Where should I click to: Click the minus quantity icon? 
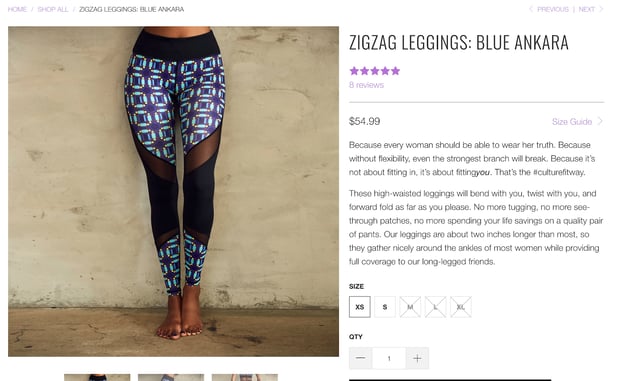click(x=361, y=358)
